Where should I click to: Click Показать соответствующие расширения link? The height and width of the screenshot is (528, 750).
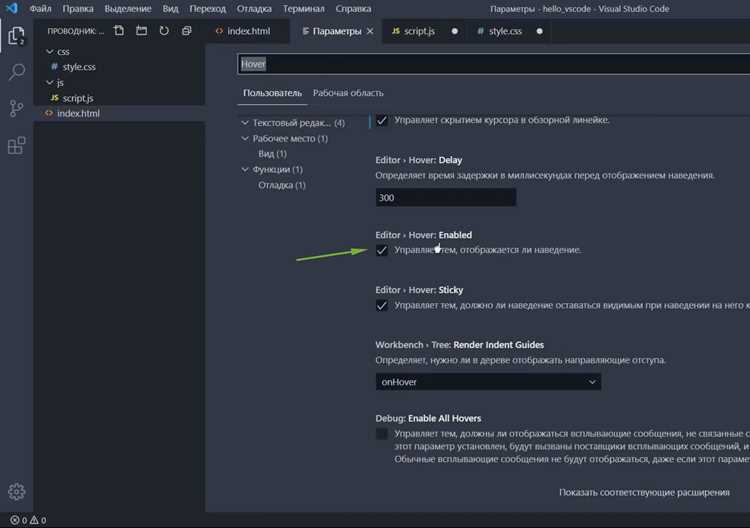[644, 492]
